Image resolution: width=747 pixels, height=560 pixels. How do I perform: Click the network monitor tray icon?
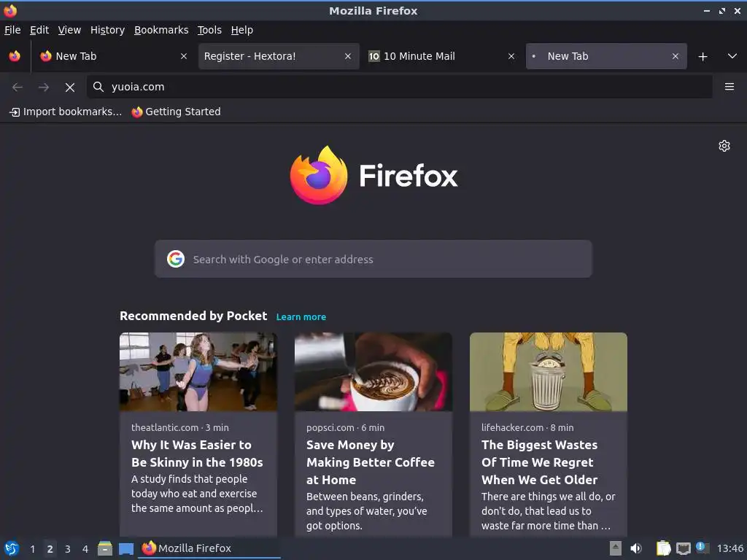(x=683, y=548)
